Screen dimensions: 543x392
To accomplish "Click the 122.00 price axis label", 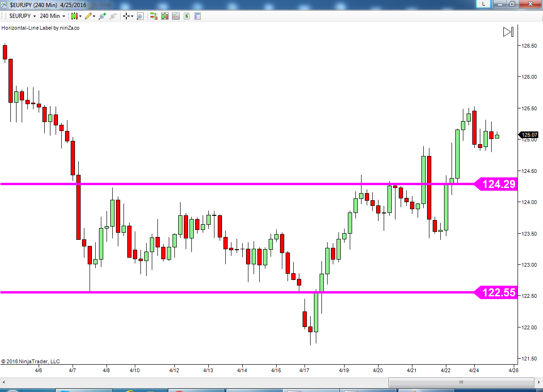I will [529, 327].
